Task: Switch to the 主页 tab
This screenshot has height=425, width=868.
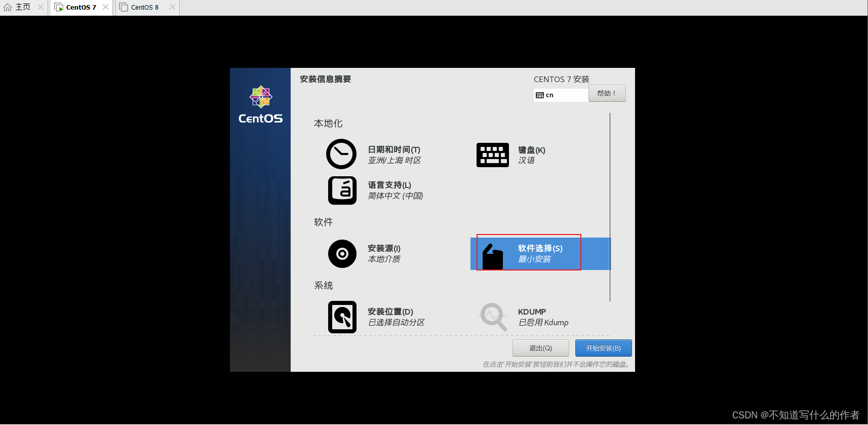Action: tap(23, 7)
